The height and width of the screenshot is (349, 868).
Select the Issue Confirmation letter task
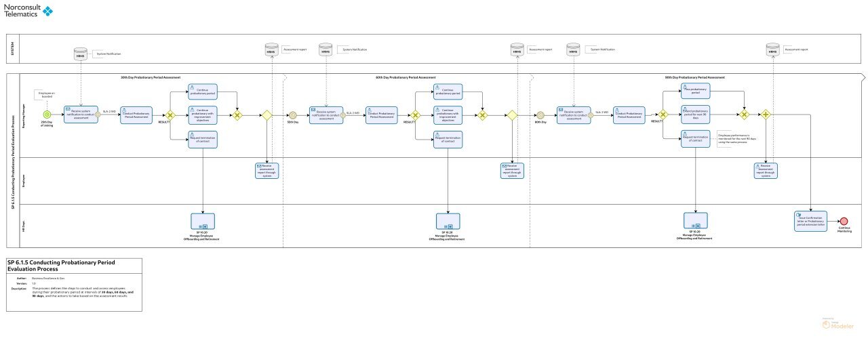[x=810, y=221]
